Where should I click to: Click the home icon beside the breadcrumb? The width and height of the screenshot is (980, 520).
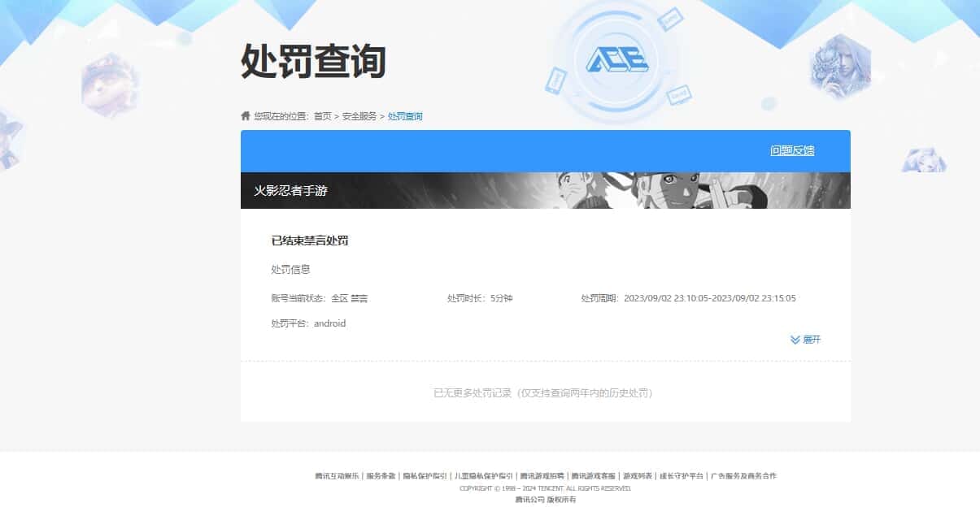point(246,116)
